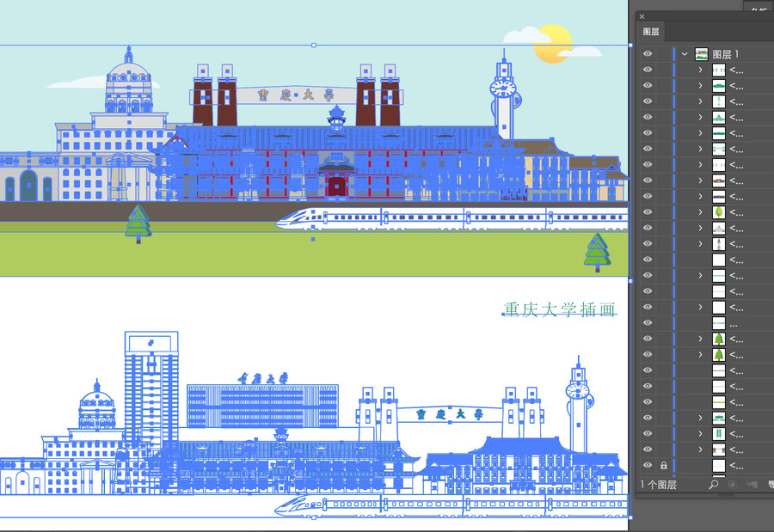Click the make clipping mask icon

point(732,484)
